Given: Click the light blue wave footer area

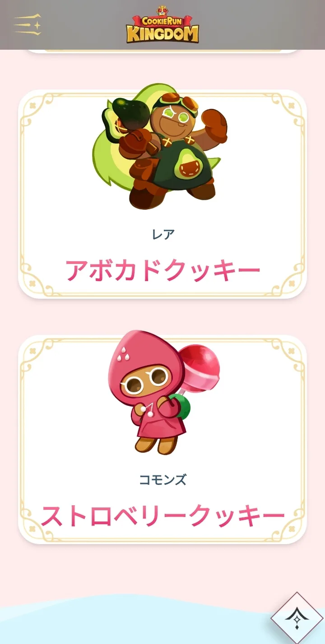Looking at the screenshot, I should click(135, 621).
